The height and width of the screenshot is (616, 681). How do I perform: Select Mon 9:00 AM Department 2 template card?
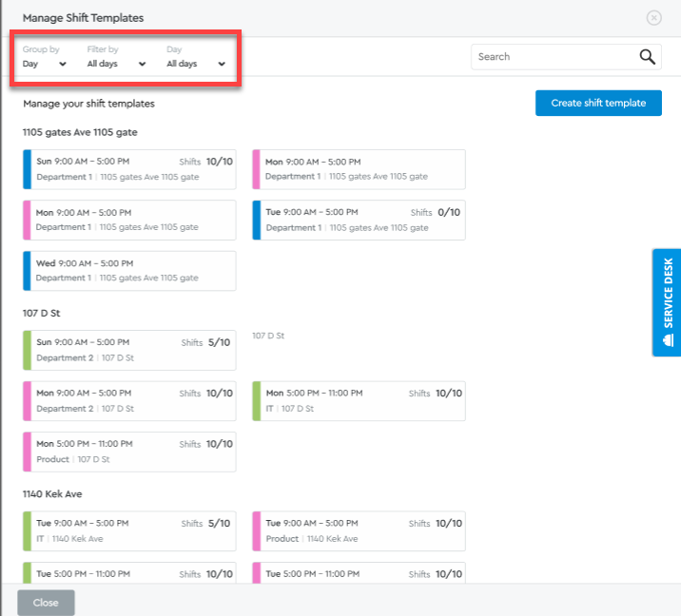[129, 401]
